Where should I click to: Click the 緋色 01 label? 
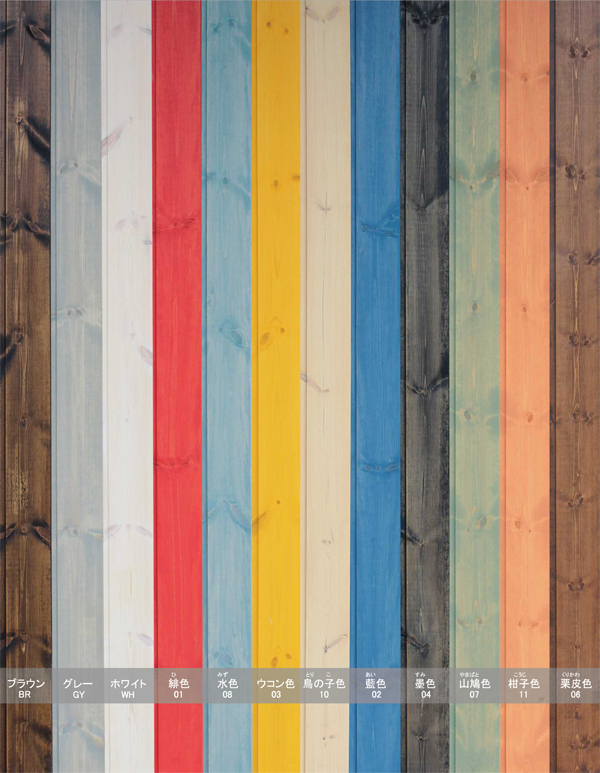tap(177, 687)
